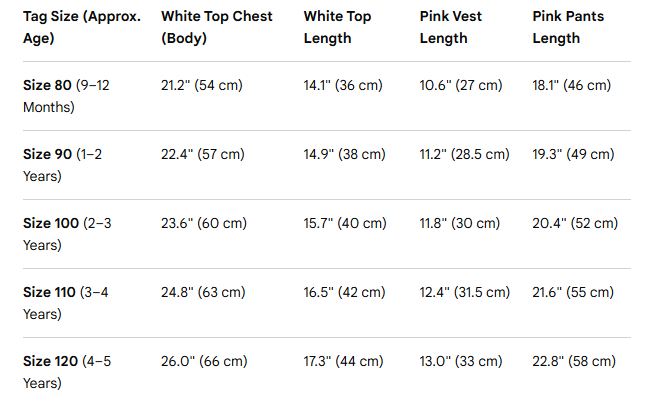Click the Tag Size (Approx. Age) header

(x=82, y=27)
